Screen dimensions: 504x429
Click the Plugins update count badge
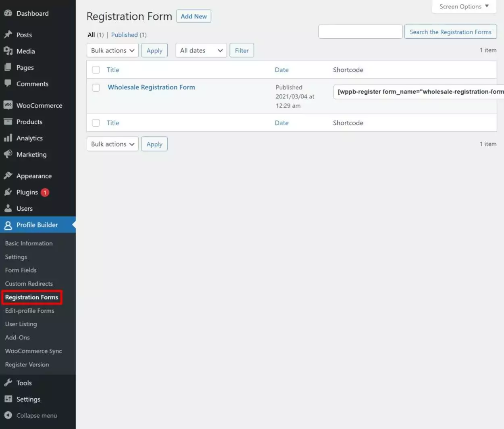coord(45,193)
